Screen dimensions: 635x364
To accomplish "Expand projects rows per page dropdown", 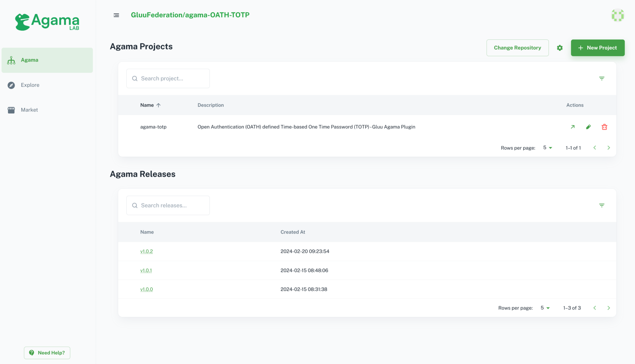I will point(548,148).
